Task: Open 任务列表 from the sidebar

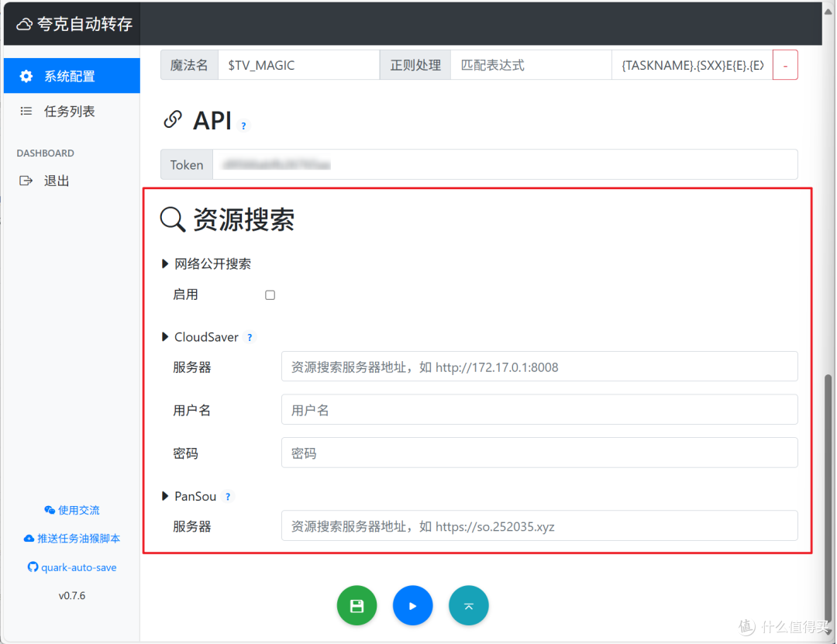Action: (x=71, y=111)
